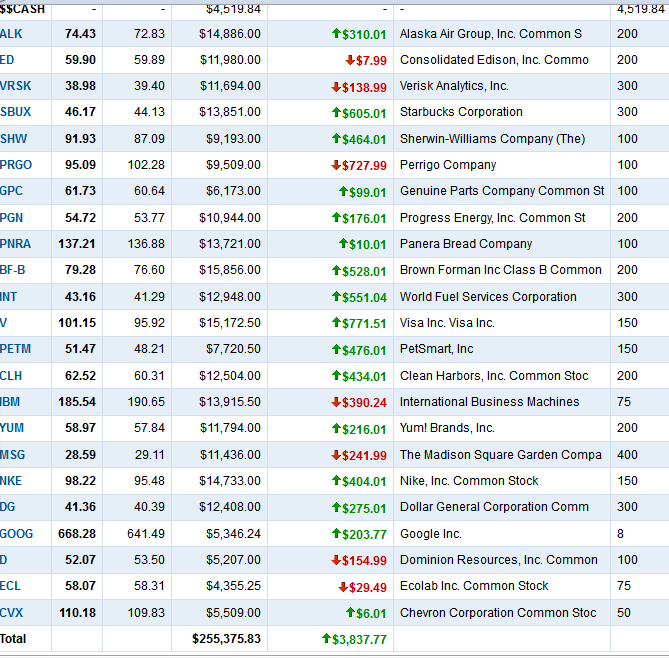Click Google Inc. company name
This screenshot has height=658, width=669.
pyautogui.click(x=430, y=533)
